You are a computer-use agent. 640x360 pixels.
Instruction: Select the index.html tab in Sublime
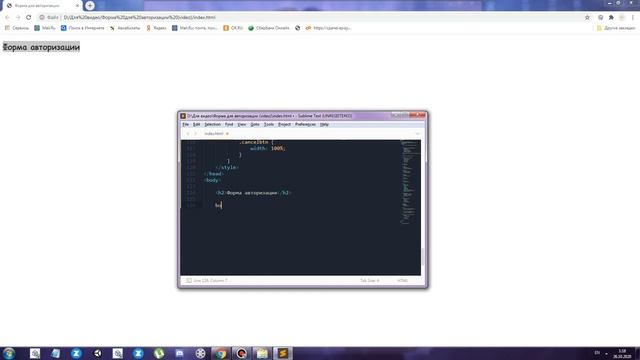point(214,134)
